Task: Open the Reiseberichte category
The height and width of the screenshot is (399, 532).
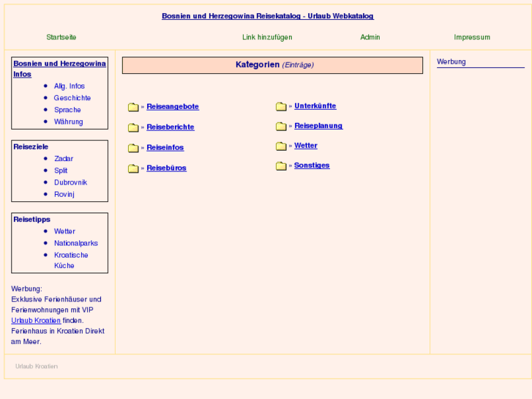Action: [x=171, y=127]
